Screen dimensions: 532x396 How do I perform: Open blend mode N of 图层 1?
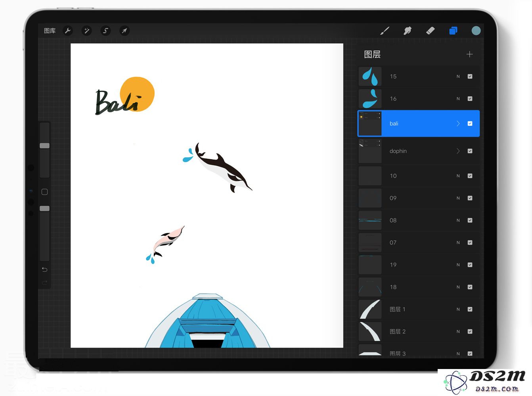click(458, 309)
